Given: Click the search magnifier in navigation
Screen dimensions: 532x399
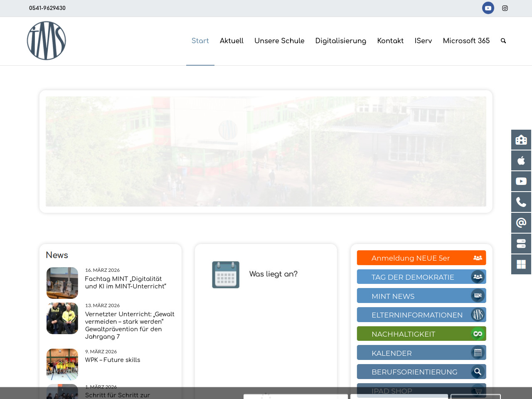Looking at the screenshot, I should tap(503, 41).
